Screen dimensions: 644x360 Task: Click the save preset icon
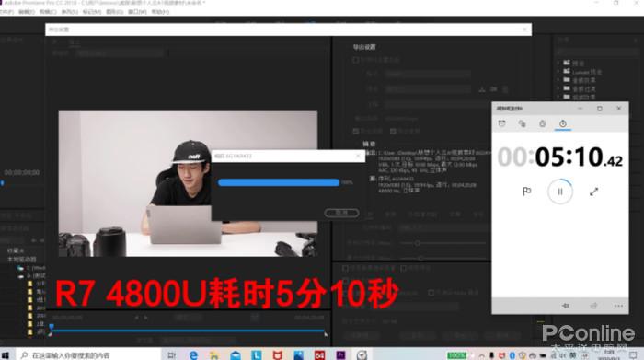click(482, 89)
